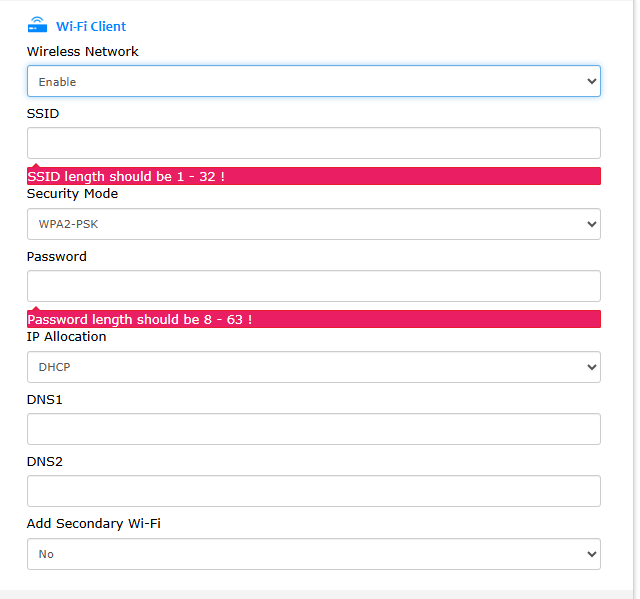Click the Wireless Network dropdown arrow

point(591,81)
